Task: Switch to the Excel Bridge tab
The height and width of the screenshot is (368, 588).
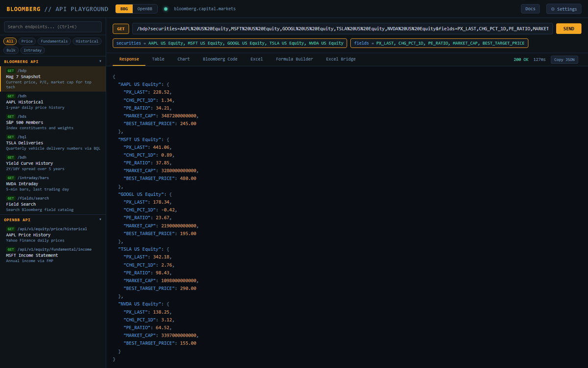Action: (341, 59)
